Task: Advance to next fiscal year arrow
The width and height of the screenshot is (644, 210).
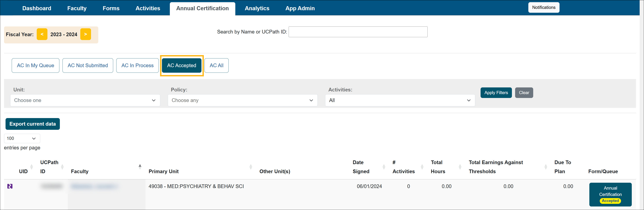Action: [85, 34]
